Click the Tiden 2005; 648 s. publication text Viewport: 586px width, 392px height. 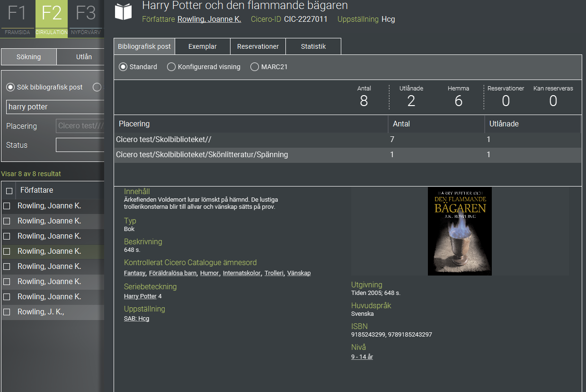[x=376, y=293]
